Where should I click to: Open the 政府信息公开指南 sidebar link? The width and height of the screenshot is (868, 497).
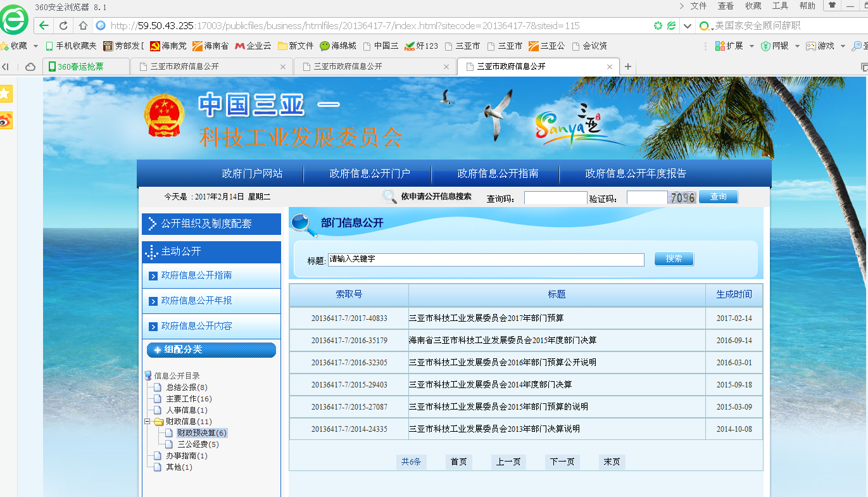point(196,275)
